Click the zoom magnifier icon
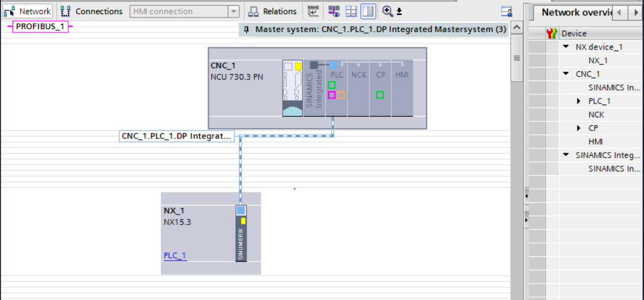 coord(387,11)
